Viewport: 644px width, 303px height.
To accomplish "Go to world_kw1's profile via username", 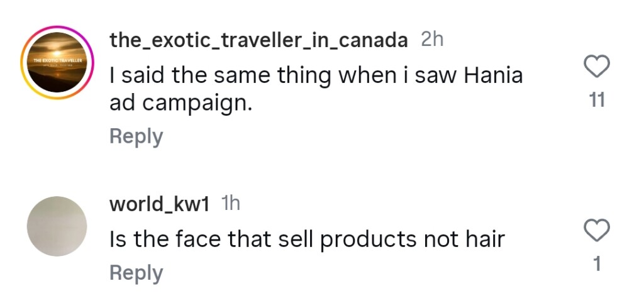I will click(x=158, y=204).
